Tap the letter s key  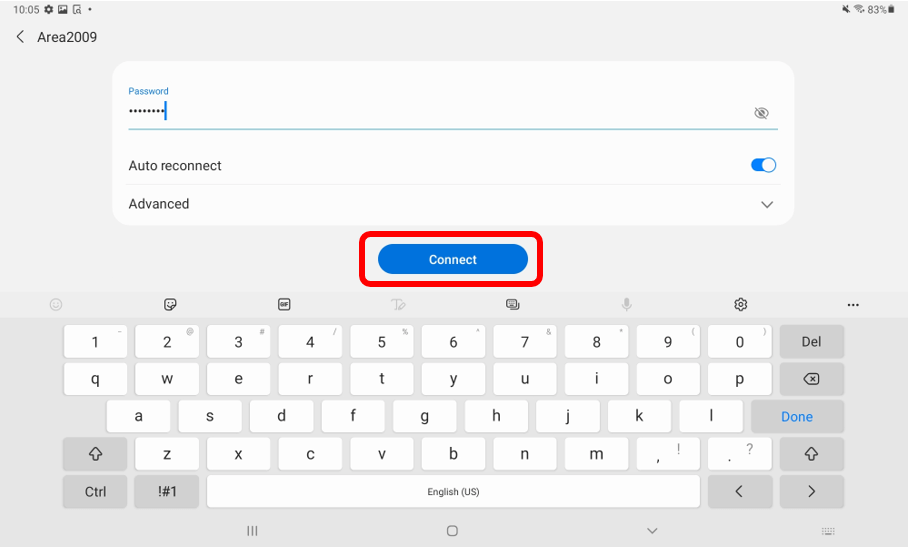(210, 417)
